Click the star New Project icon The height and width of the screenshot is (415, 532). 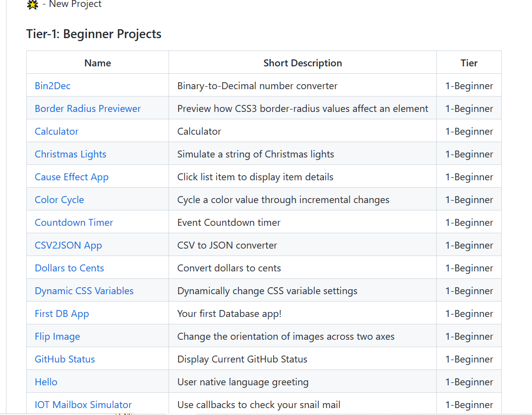(x=33, y=4)
